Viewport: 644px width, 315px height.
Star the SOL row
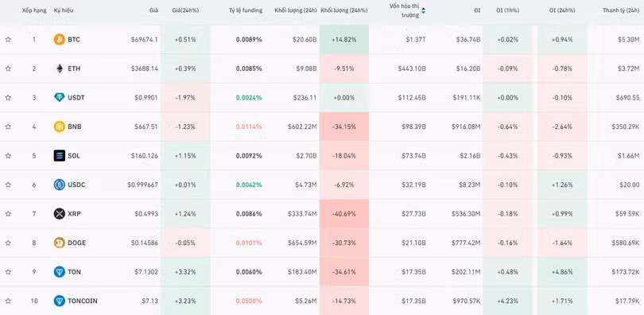click(8, 156)
